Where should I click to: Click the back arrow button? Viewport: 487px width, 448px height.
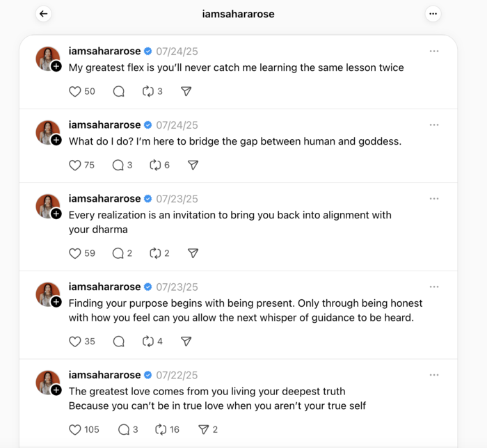click(x=44, y=14)
